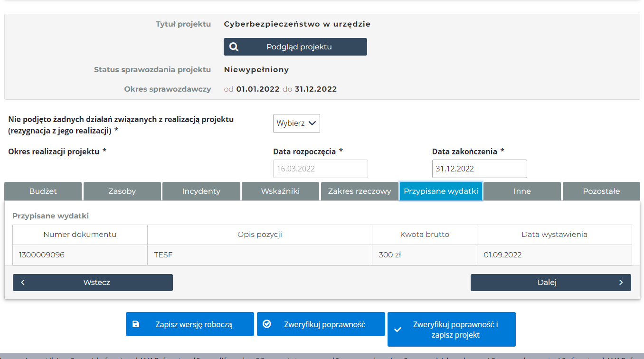Click the right chevron icon on Dalej
The image size is (644, 359).
click(621, 283)
